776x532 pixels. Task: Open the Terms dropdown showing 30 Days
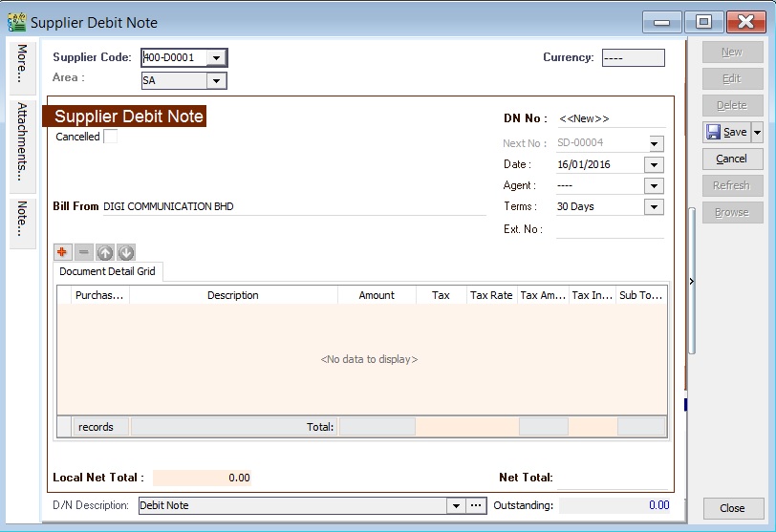click(x=655, y=206)
